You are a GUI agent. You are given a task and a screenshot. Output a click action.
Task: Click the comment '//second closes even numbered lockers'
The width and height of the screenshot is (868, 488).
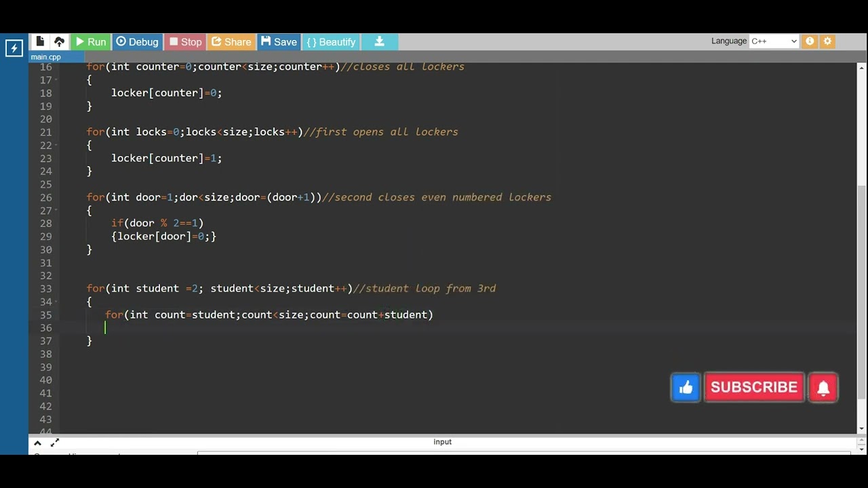point(437,197)
